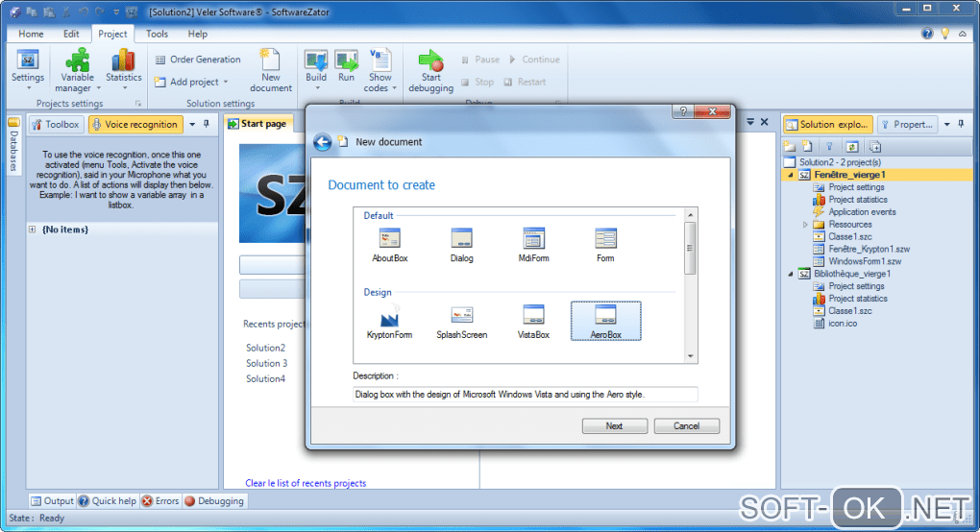Collapse the Fenêtre_vierge1 project node

[x=790, y=176]
